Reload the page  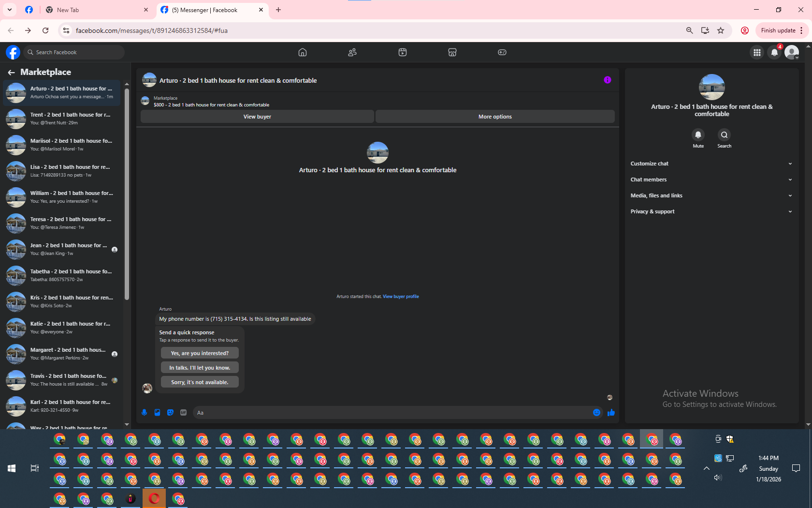(x=45, y=30)
